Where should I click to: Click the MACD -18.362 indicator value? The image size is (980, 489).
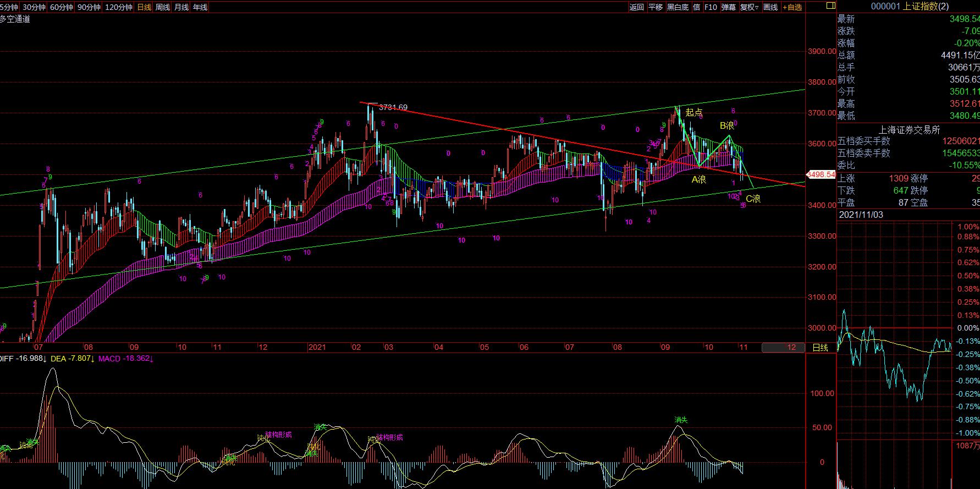(x=126, y=359)
